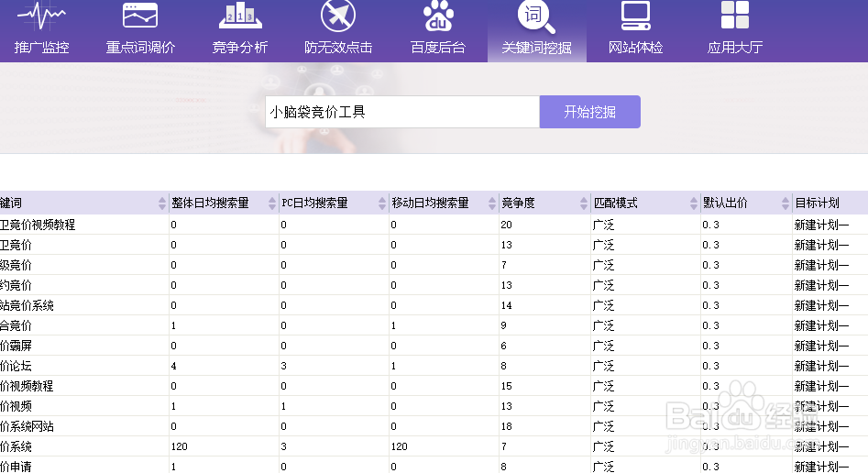The image size is (868, 473).
Task: Click competition value 18 in 价系统网站 row
Action: [506, 426]
